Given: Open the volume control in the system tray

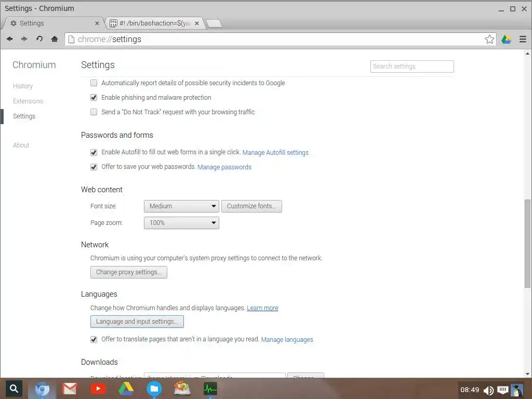Looking at the screenshot, I should point(488,391).
